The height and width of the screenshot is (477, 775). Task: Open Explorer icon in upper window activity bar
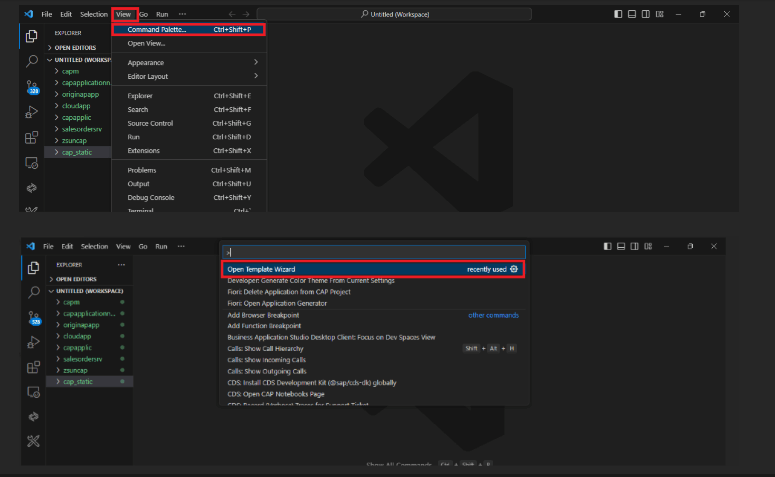click(32, 36)
